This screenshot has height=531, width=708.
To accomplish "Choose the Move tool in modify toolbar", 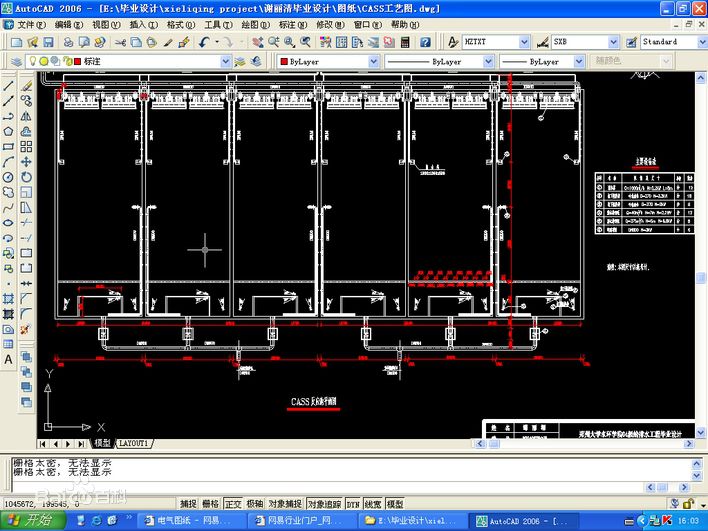I will (26, 162).
